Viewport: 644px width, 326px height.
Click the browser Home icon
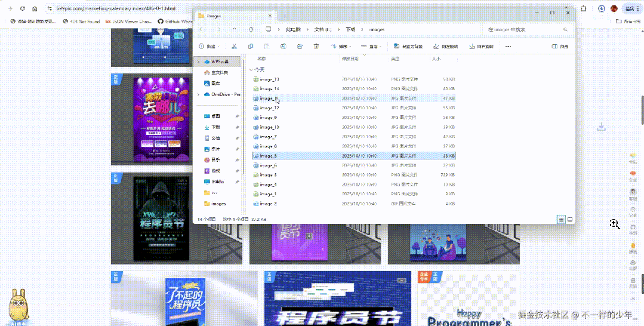point(35,8)
